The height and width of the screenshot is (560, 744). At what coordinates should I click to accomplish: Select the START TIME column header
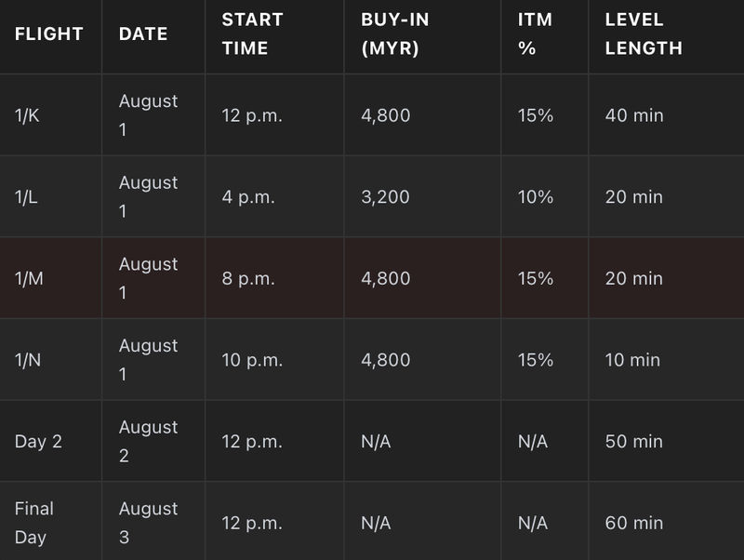252,33
